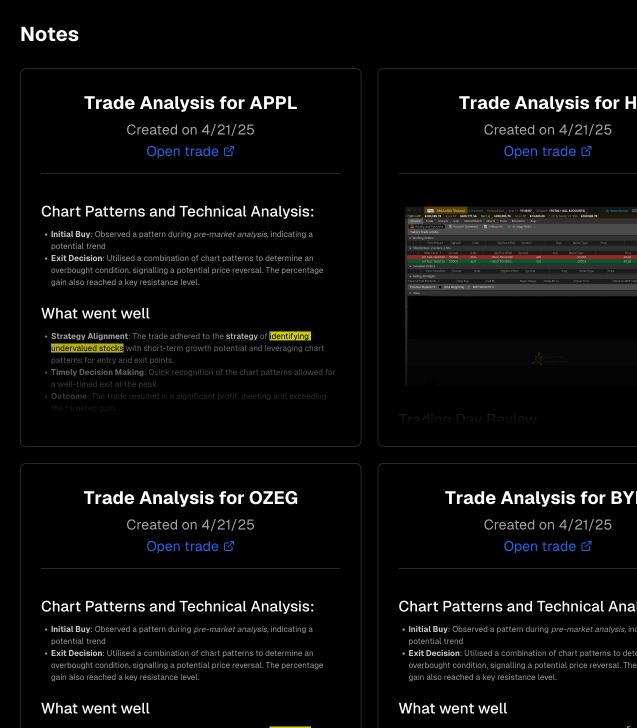Open trade link in APPL note
The height and width of the screenshot is (728, 637).
click(190, 151)
